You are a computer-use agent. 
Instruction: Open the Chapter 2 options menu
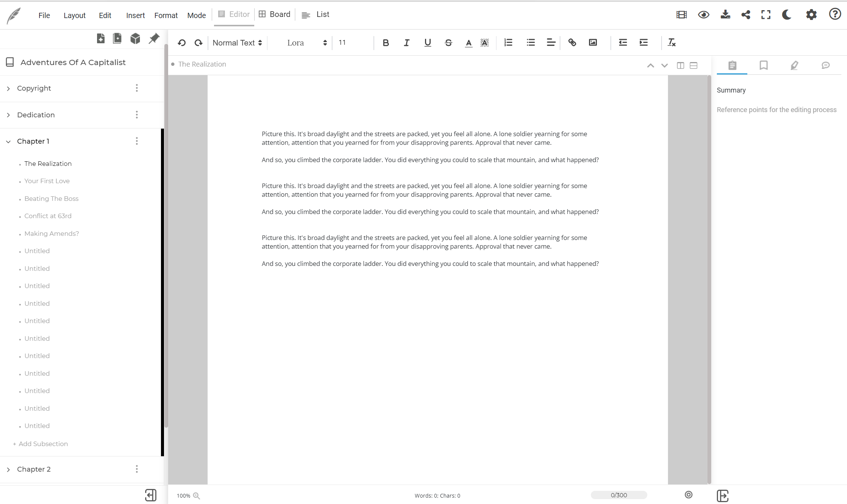(137, 469)
